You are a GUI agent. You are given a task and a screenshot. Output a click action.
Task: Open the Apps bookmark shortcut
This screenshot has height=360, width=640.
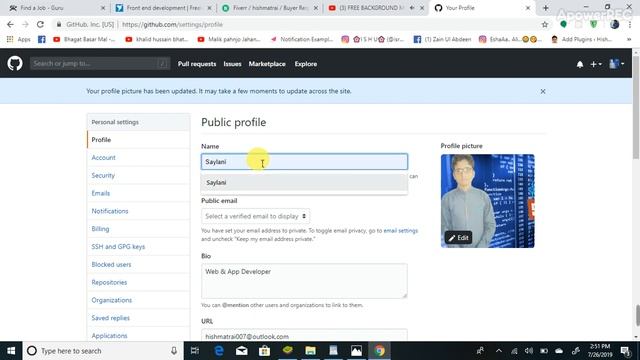[19, 39]
